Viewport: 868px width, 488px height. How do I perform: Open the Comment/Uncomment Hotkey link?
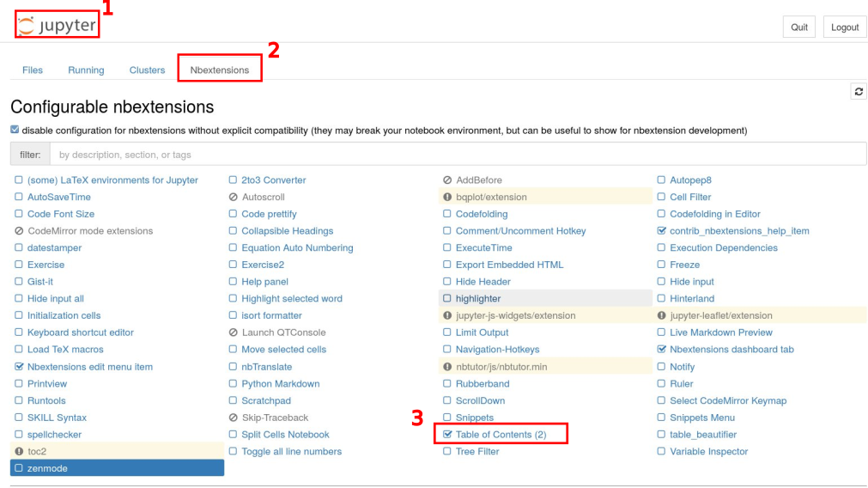point(520,231)
